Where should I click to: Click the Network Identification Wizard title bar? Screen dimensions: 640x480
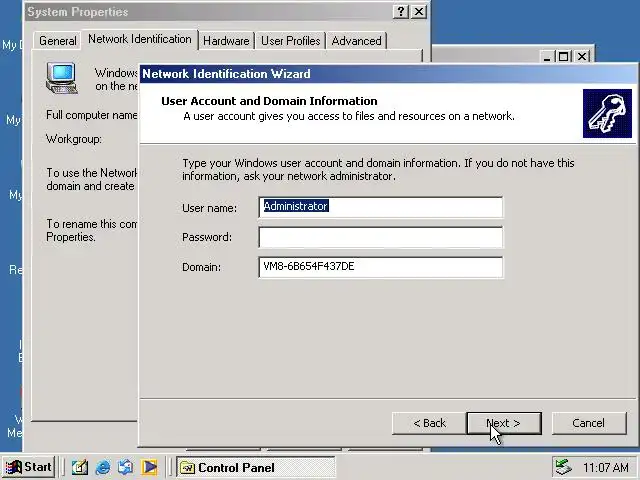[x=388, y=74]
